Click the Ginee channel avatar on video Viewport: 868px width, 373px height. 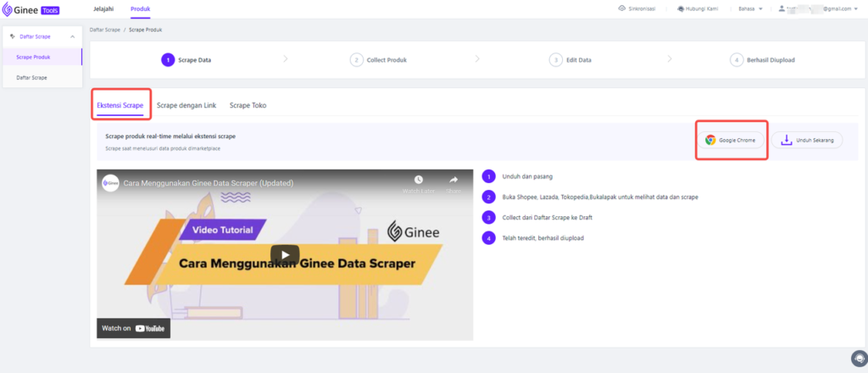111,183
